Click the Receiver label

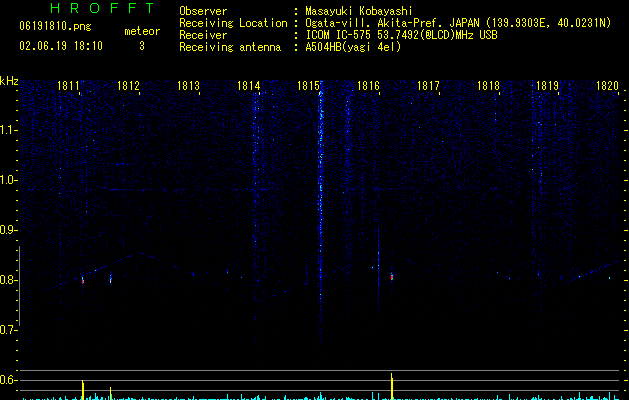click(203, 35)
